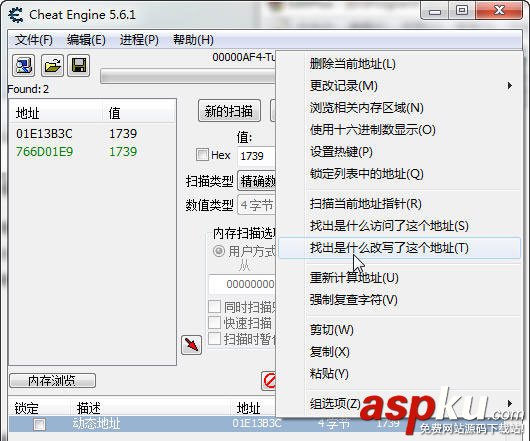
Task: Click the Cheat Engine title bar logo
Action: (x=15, y=15)
